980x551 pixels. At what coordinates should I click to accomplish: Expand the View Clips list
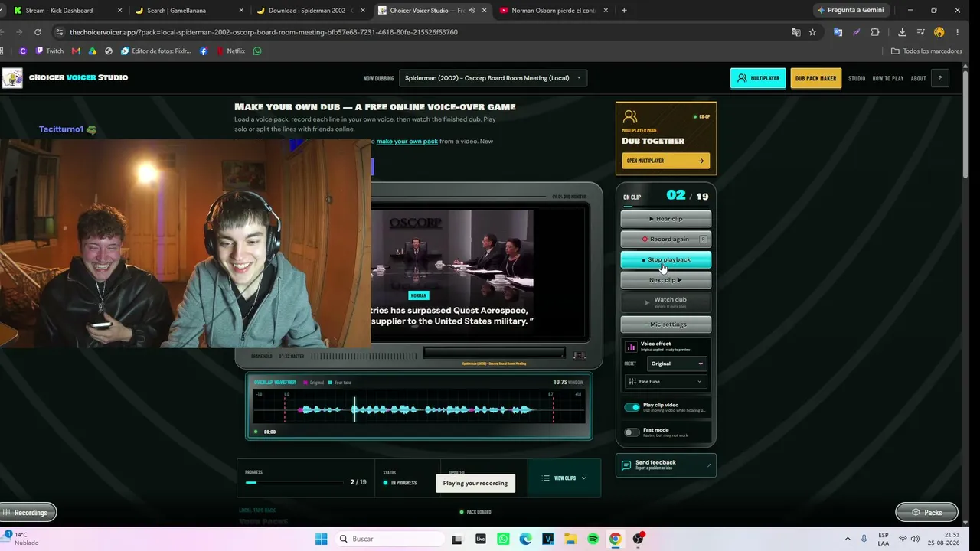click(564, 478)
